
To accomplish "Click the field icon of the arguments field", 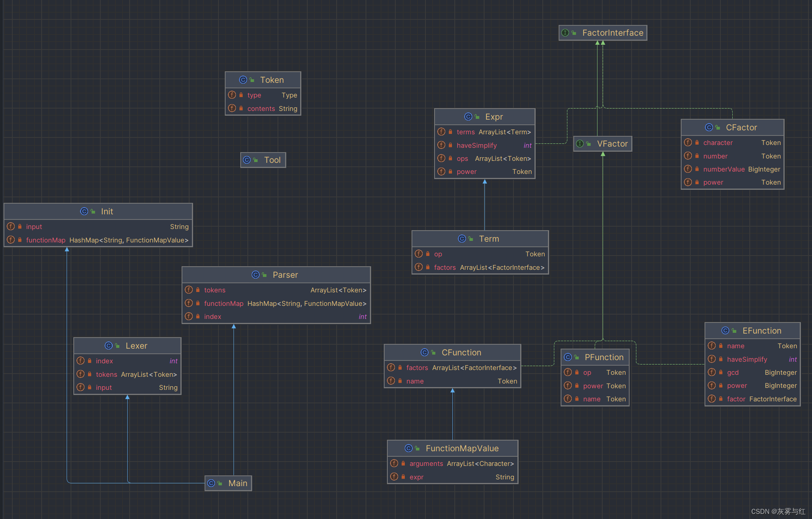I will coord(394,464).
